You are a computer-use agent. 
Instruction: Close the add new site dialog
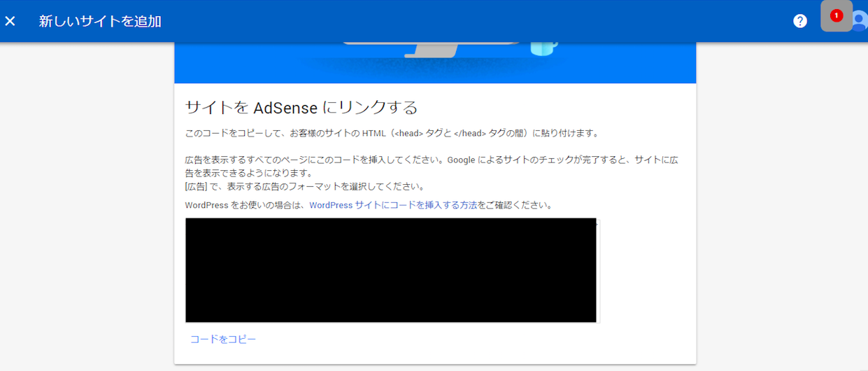(10, 21)
